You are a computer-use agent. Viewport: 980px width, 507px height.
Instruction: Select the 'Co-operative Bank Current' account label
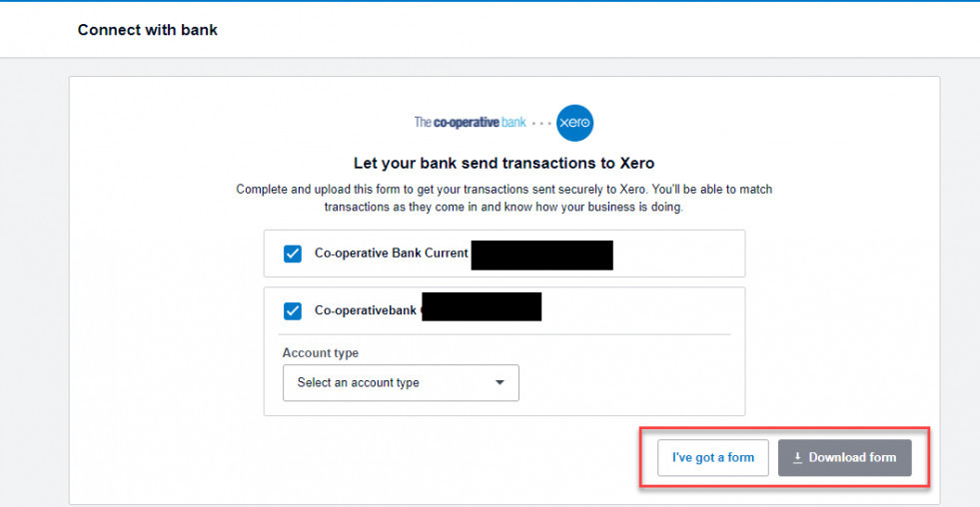point(392,253)
